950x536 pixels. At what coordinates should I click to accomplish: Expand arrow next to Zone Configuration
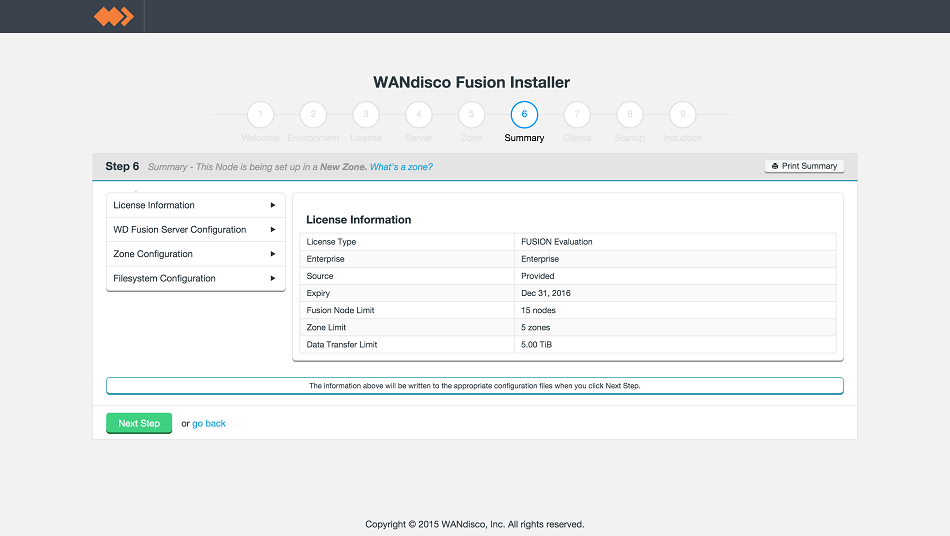click(273, 254)
